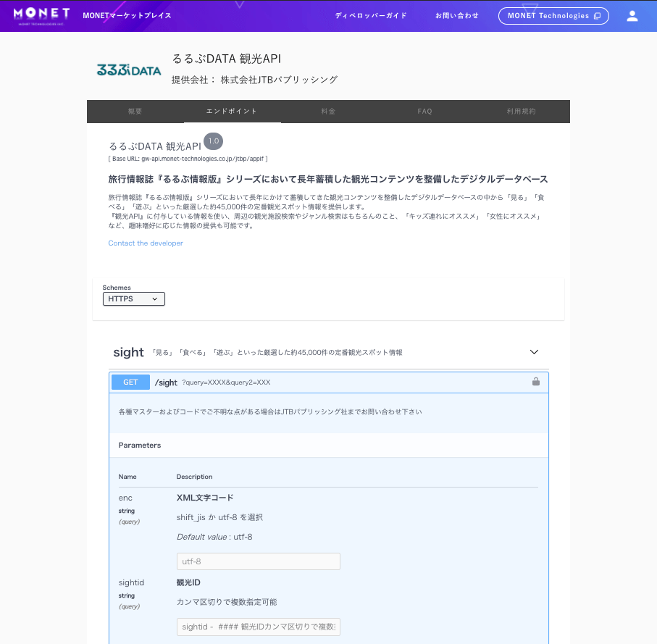Click the sightid parameter name
Screen dimensions: 657x644
coord(131,582)
